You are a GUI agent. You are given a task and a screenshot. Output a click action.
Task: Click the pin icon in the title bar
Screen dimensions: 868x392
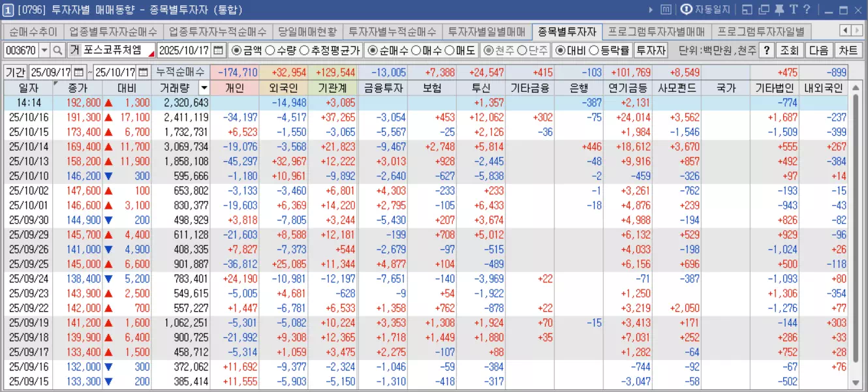coord(780,8)
